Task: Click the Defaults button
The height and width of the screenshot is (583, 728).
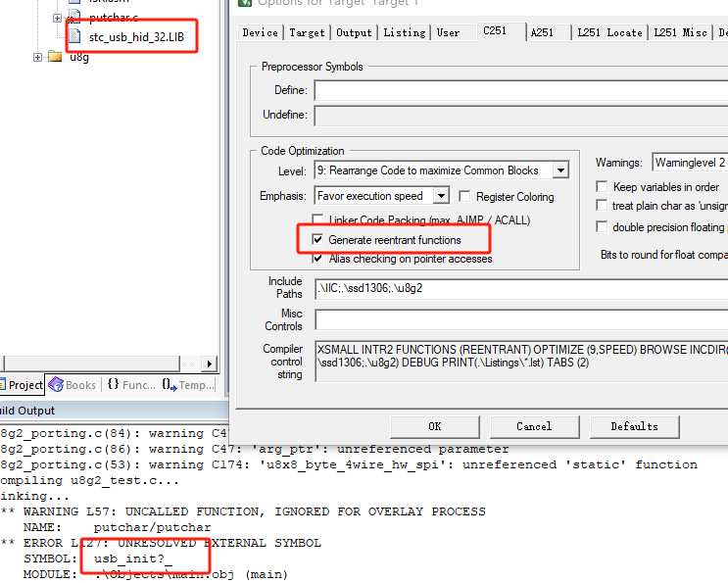Action: tap(634, 426)
